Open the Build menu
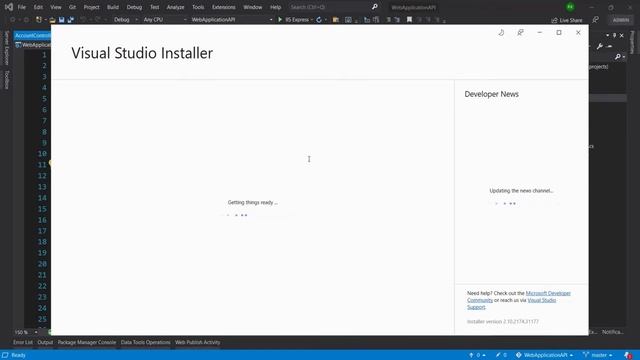This screenshot has width=640, height=360. [x=113, y=7]
